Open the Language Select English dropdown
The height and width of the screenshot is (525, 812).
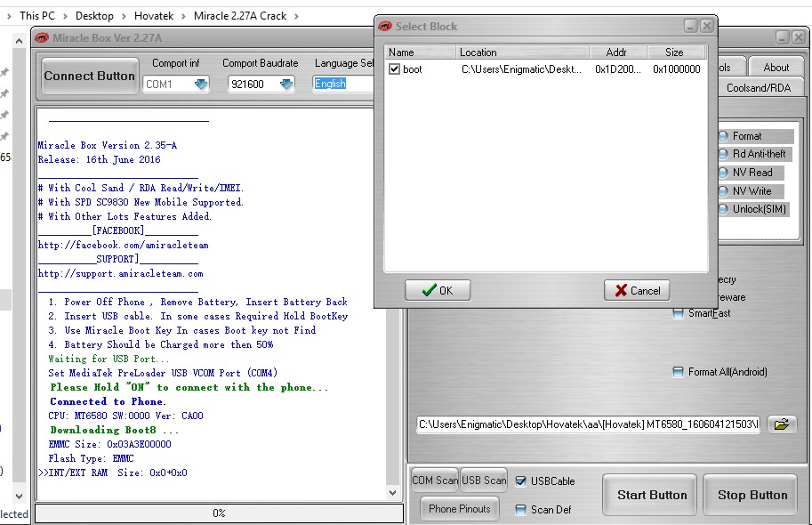tap(342, 84)
